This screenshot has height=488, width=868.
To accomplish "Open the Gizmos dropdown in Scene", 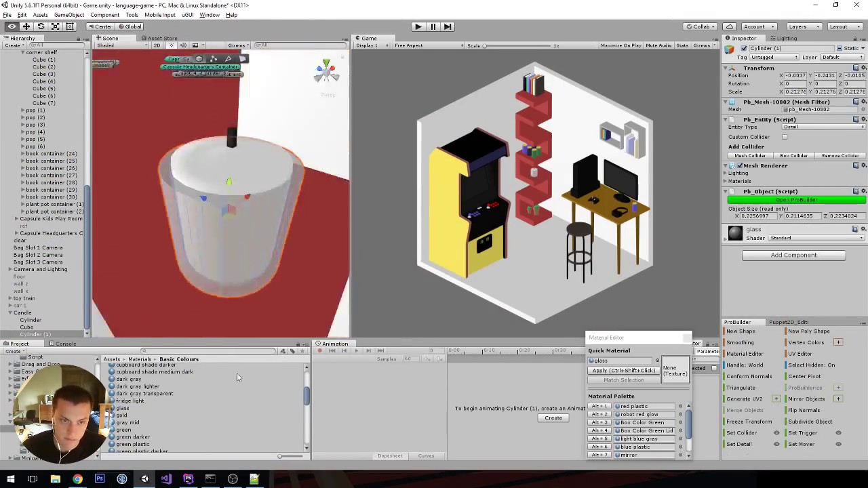I will [239, 45].
